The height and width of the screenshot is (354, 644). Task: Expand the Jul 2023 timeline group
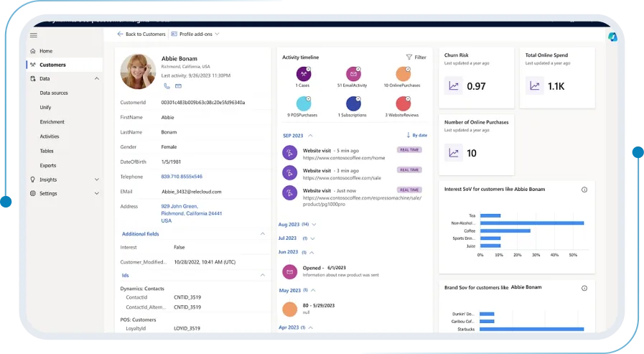(x=312, y=238)
